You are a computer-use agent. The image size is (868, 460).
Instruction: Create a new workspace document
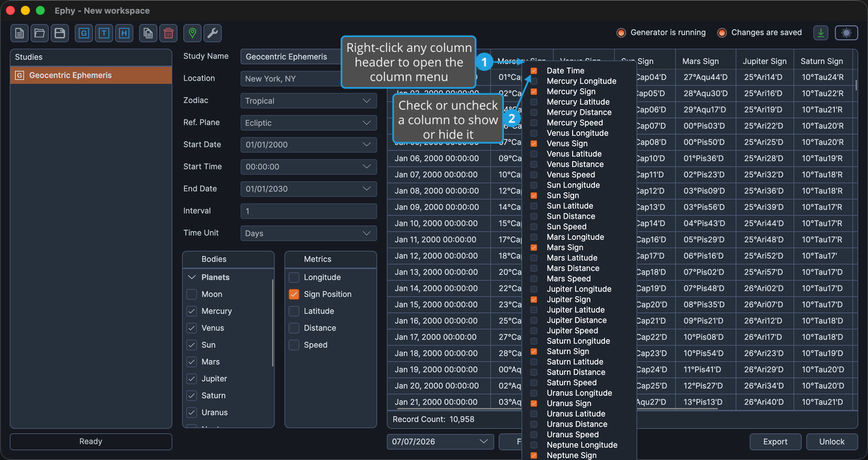[x=20, y=33]
